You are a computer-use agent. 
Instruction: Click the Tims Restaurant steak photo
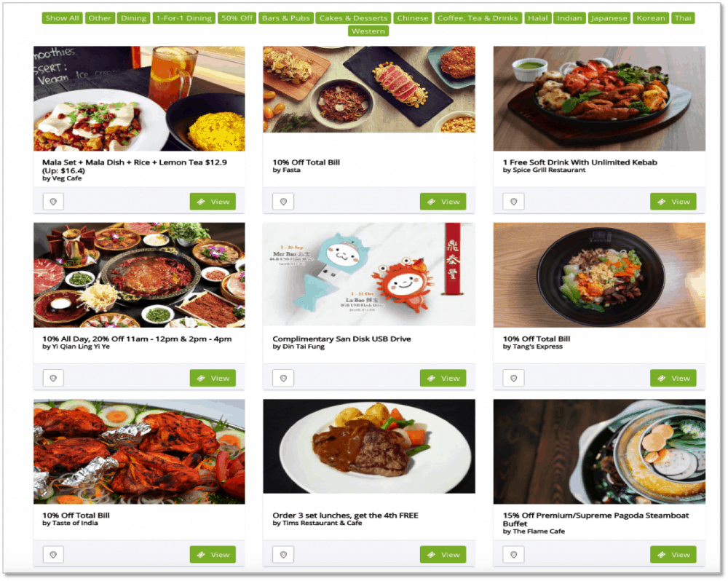coord(369,446)
